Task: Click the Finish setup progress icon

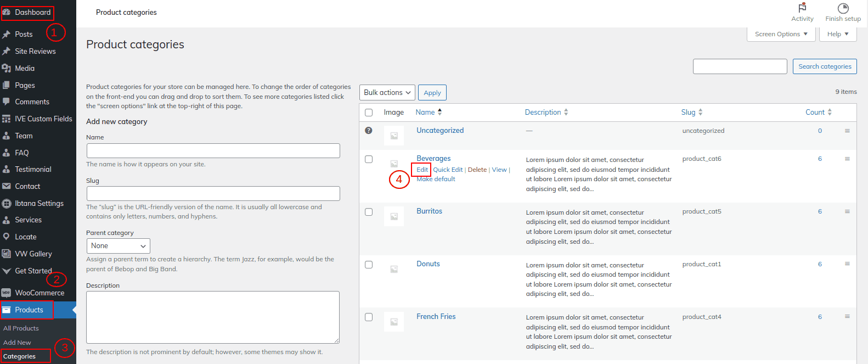Action: (843, 8)
